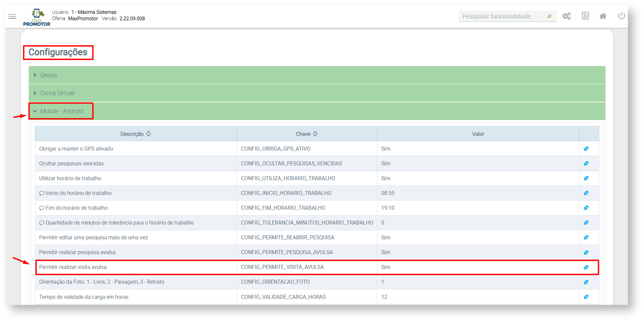Click the value 12 for load validity
The height and width of the screenshot is (321, 644).
pos(384,297)
